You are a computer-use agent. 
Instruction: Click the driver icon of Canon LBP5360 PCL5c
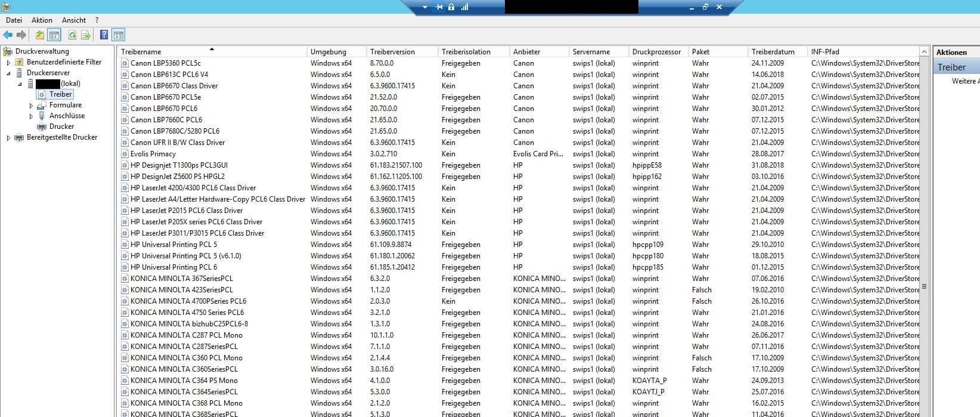pyautogui.click(x=125, y=63)
